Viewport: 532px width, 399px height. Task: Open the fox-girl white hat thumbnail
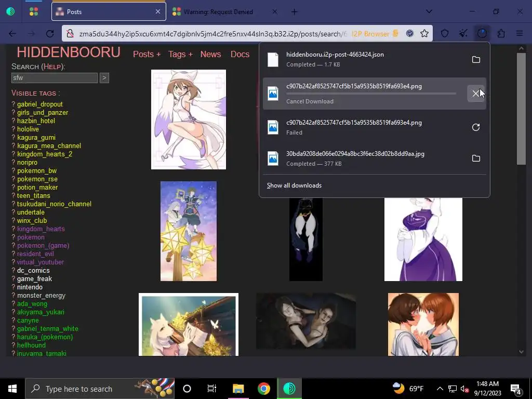coord(188,119)
